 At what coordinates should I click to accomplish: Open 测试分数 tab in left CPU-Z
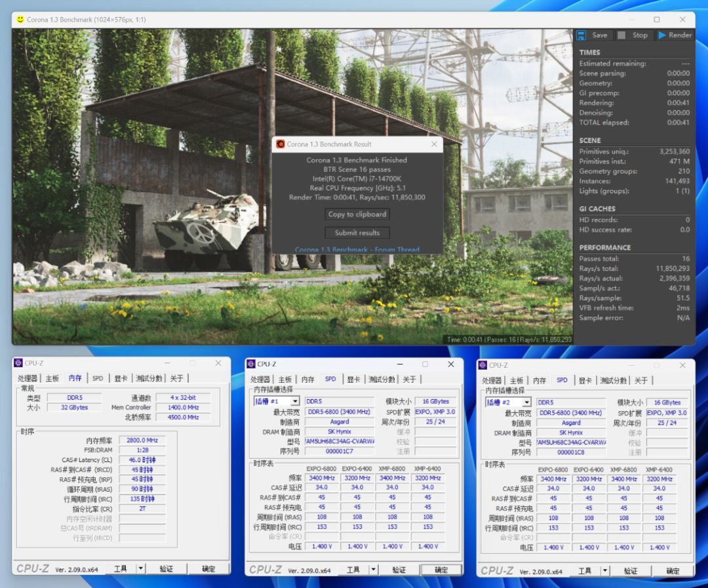click(149, 378)
